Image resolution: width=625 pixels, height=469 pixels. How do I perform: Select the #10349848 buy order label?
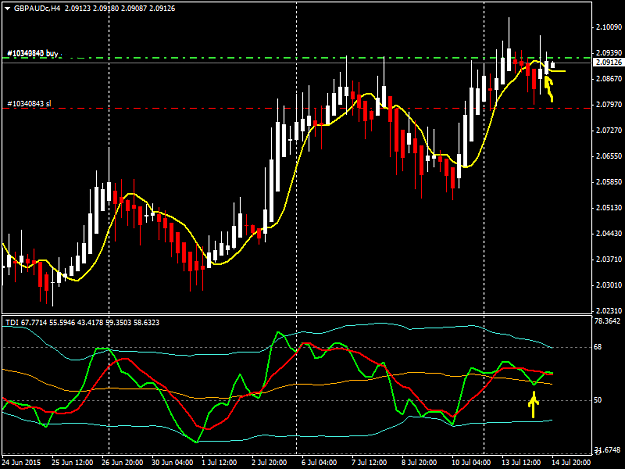(x=32, y=53)
